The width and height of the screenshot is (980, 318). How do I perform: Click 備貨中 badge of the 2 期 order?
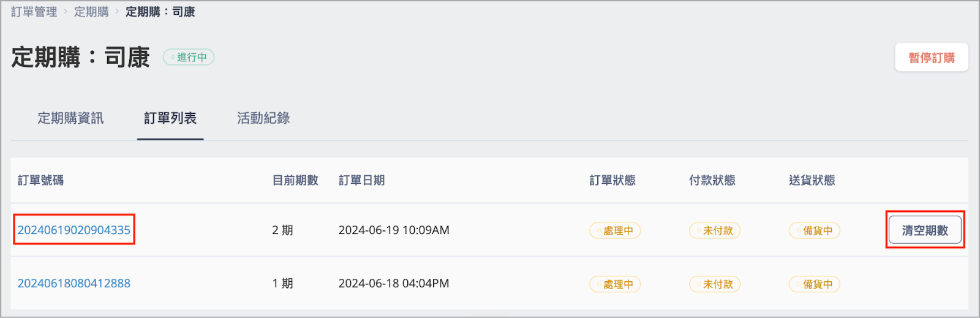point(815,230)
